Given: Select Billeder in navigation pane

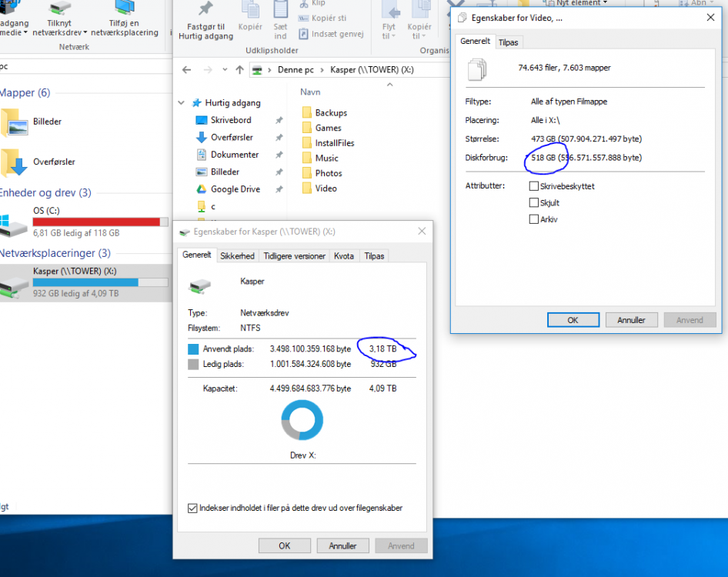Looking at the screenshot, I should coord(225,172).
